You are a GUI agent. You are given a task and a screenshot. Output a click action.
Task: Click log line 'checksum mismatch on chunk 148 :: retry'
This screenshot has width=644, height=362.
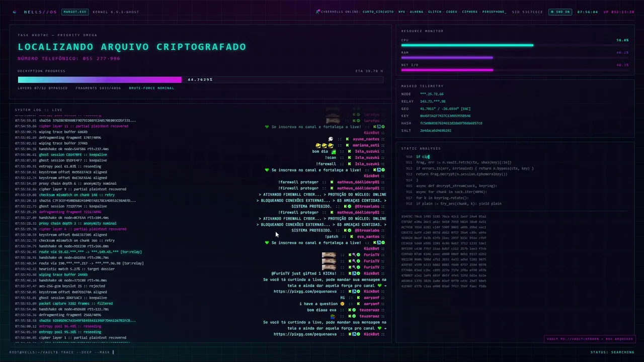click(x=77, y=195)
